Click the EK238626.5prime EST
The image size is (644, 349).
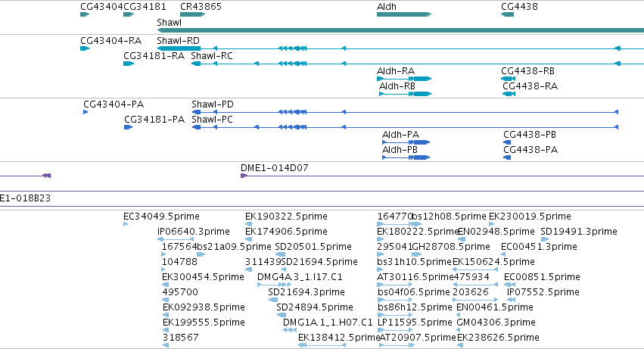[x=460, y=345]
